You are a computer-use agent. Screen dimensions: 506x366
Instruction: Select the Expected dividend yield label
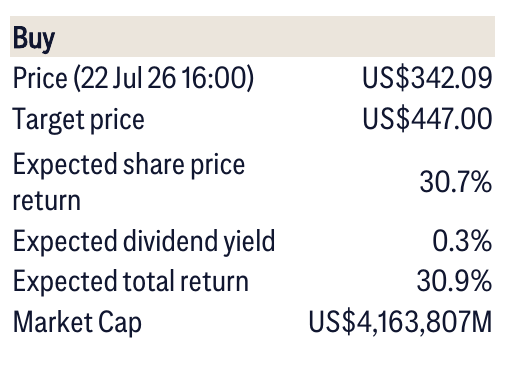144,241
